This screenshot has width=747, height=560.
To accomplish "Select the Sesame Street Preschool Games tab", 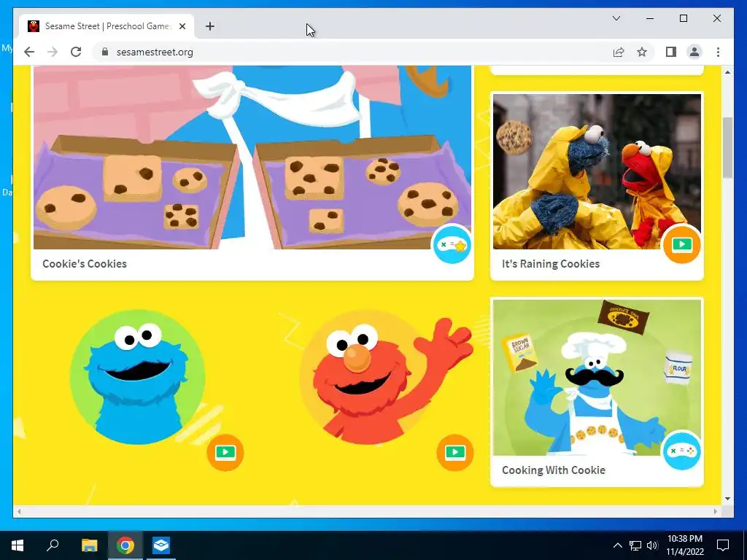I will coord(107,26).
